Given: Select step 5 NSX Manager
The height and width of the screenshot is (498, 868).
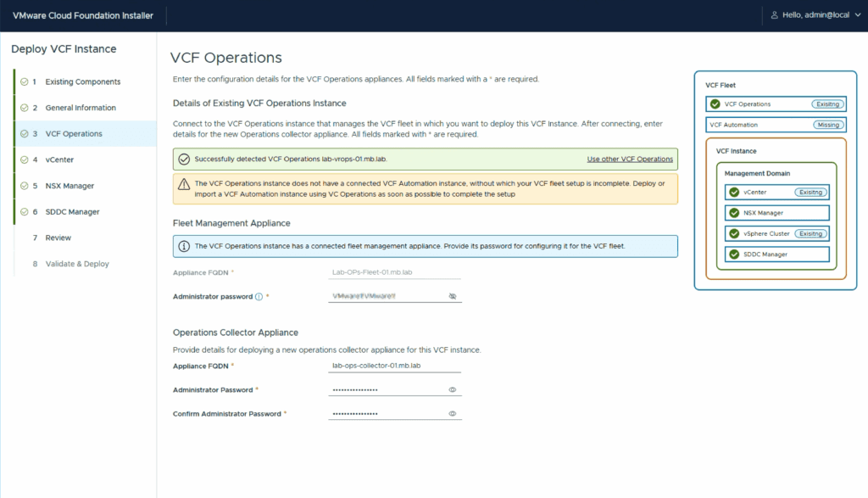Looking at the screenshot, I should coord(70,186).
